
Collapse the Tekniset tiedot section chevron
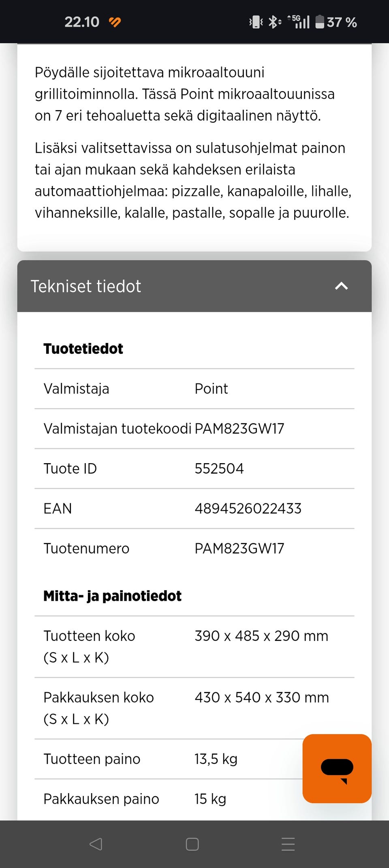[341, 286]
